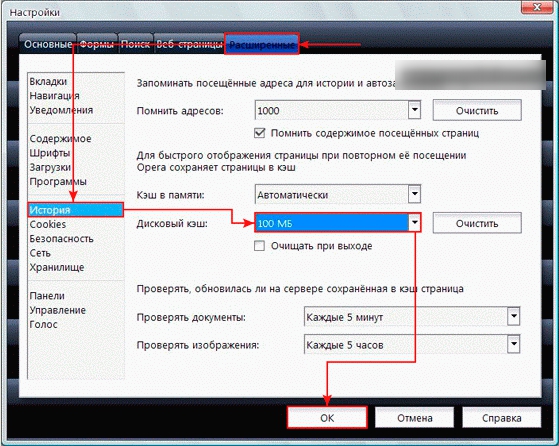Select Безопасность in the sidebar list
Image resolution: width=559 pixels, height=446 pixels.
[61, 239]
